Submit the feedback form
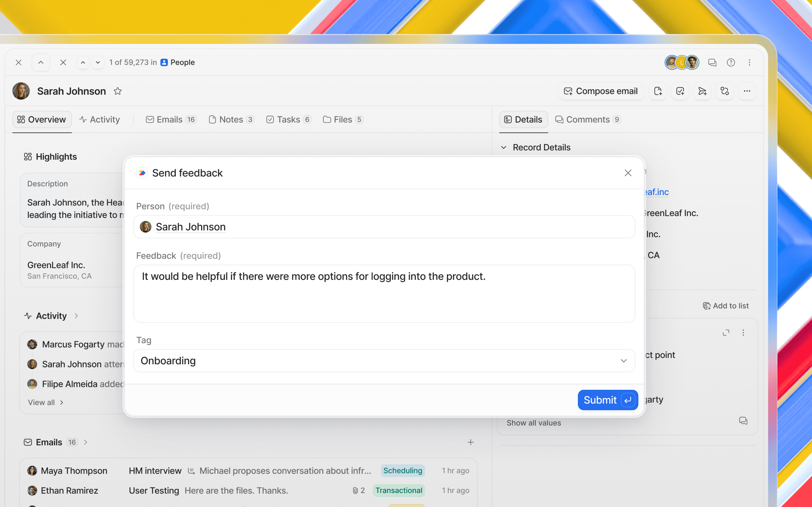The height and width of the screenshot is (507, 812). tap(608, 400)
